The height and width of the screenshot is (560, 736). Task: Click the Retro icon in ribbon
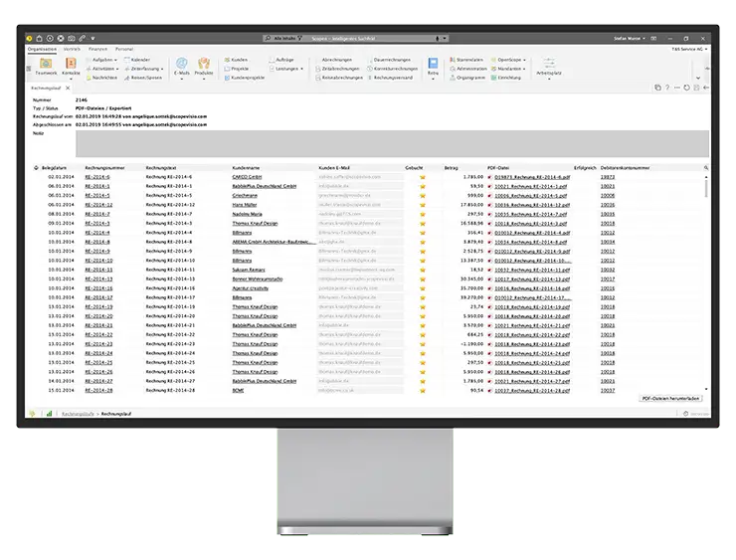pos(433,64)
